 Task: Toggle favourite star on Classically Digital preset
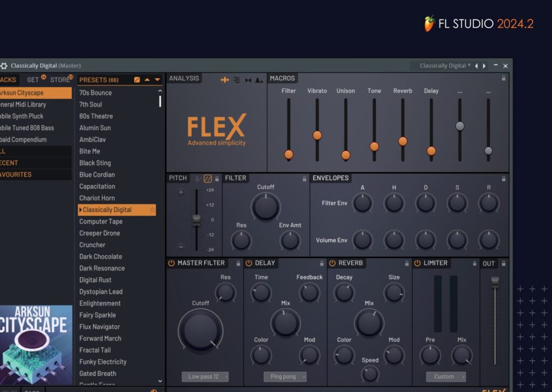(152, 210)
